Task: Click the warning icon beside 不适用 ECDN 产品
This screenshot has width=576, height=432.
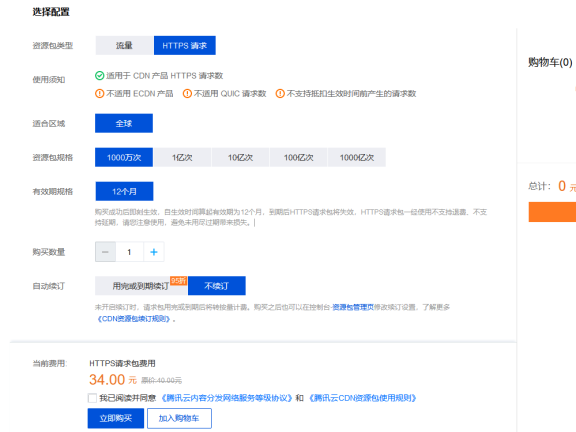Action: [100, 94]
